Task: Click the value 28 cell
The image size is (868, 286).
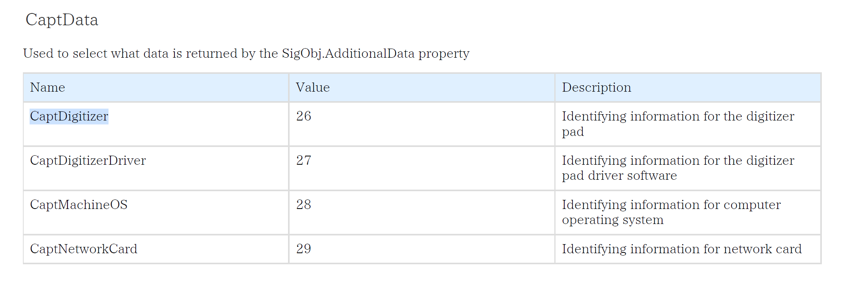Action: (x=303, y=205)
